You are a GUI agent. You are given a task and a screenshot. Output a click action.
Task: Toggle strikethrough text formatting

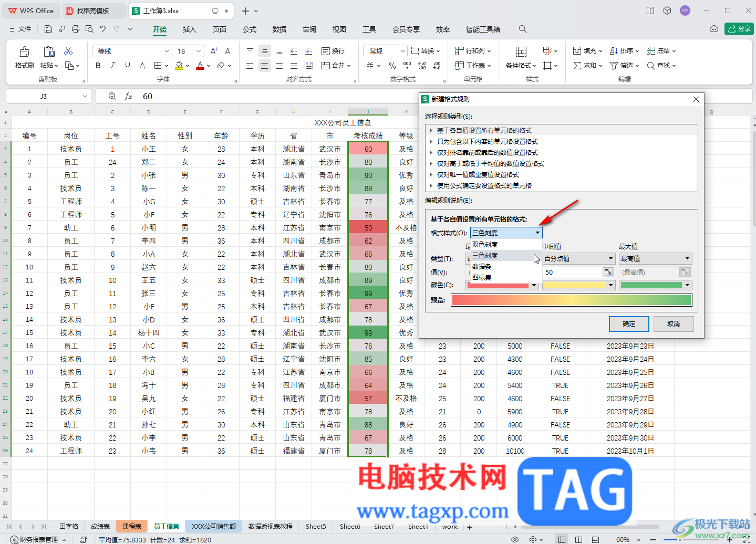(x=142, y=66)
